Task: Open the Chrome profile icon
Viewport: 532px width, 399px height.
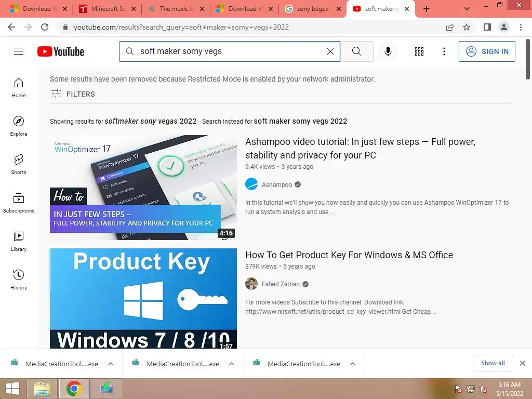Action: click(x=504, y=27)
